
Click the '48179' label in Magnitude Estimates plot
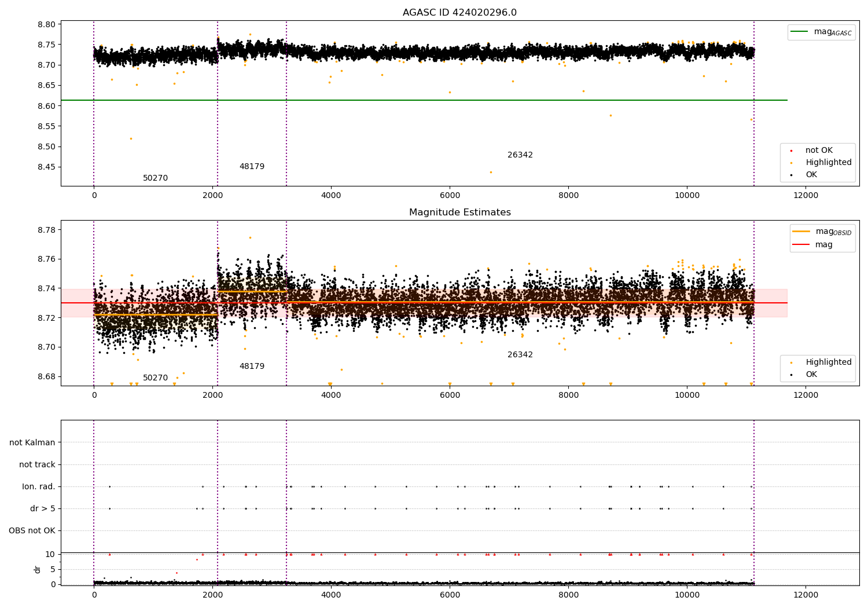(252, 367)
